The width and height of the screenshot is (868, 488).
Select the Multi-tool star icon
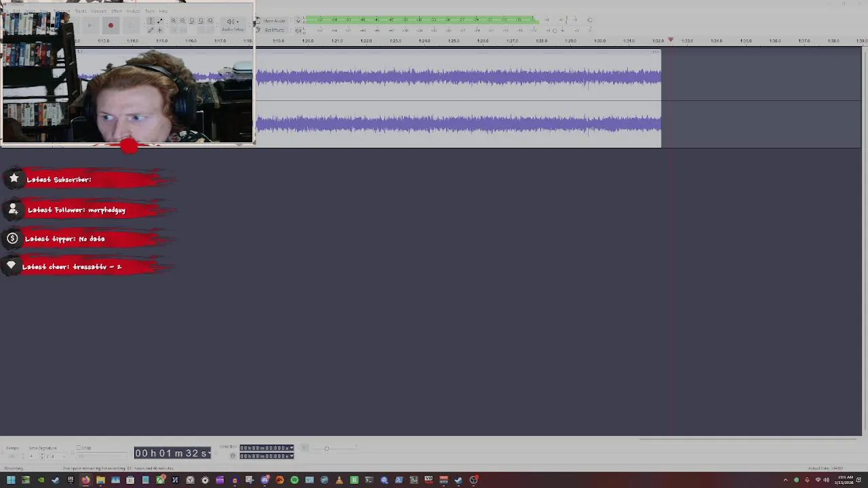click(x=159, y=30)
